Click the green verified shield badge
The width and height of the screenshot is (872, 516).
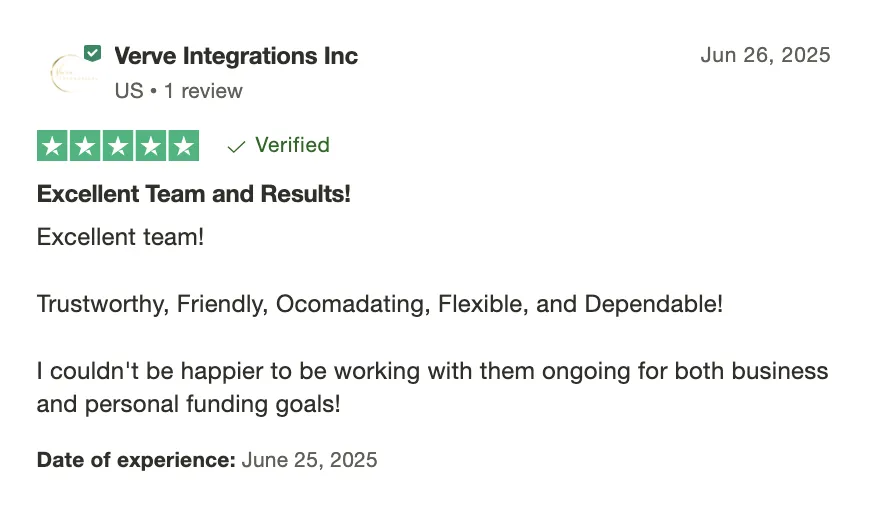point(92,53)
